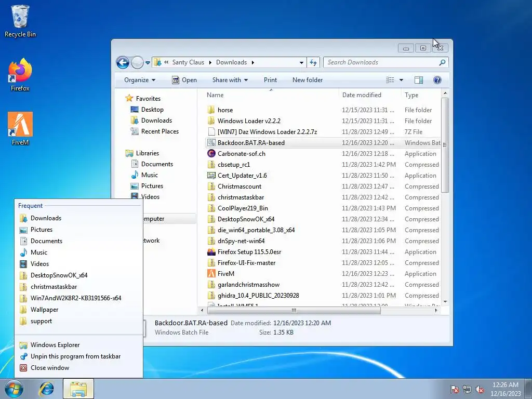Click the change view icon
Image resolution: width=532 pixels, height=399 pixels.
click(390, 80)
